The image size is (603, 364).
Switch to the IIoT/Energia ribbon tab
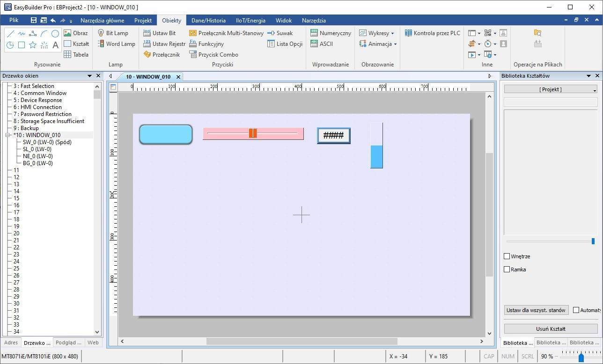coord(250,21)
